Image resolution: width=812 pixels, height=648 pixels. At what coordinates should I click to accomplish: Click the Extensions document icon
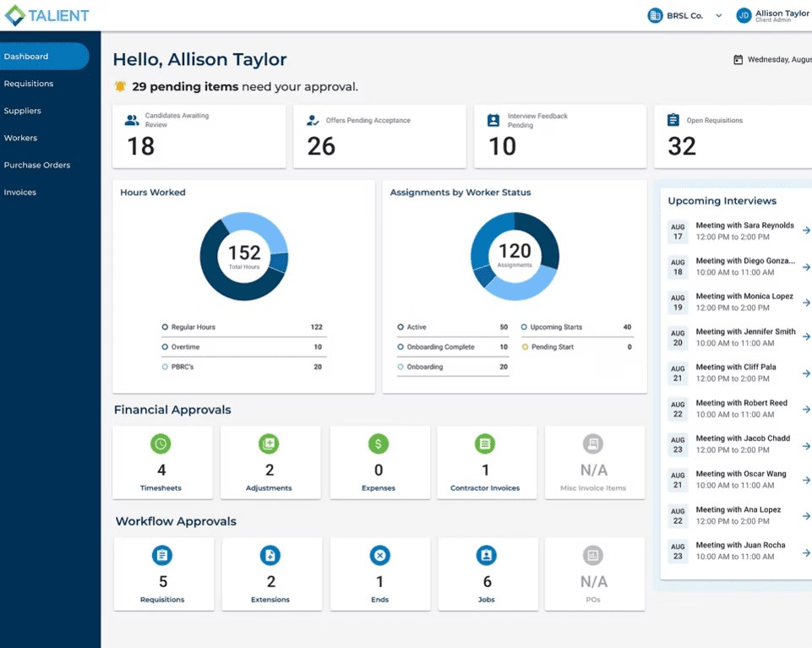point(270,555)
